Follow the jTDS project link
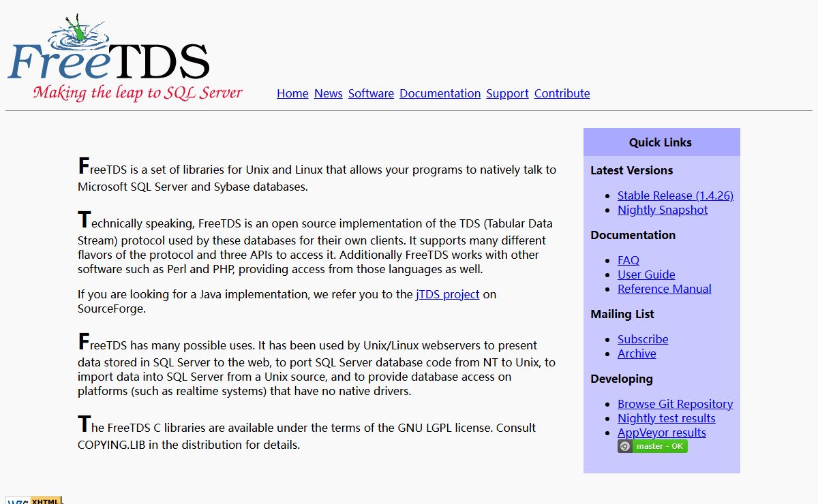Image resolution: width=818 pixels, height=504 pixels. [x=448, y=294]
